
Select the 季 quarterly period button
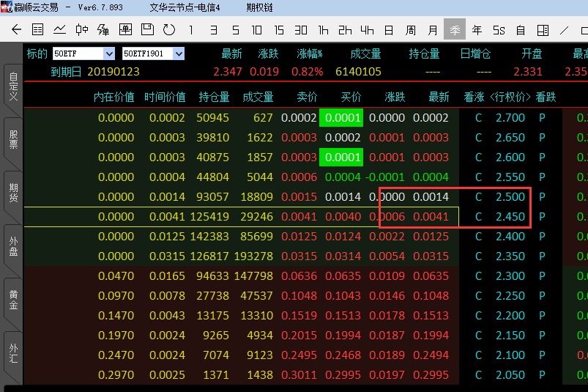pos(455,30)
